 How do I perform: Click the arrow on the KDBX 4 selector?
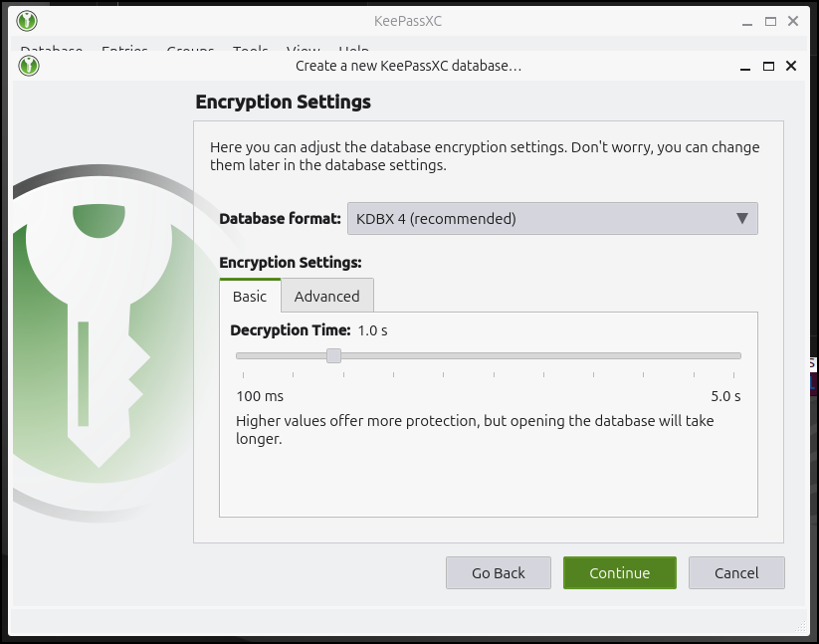coord(742,218)
